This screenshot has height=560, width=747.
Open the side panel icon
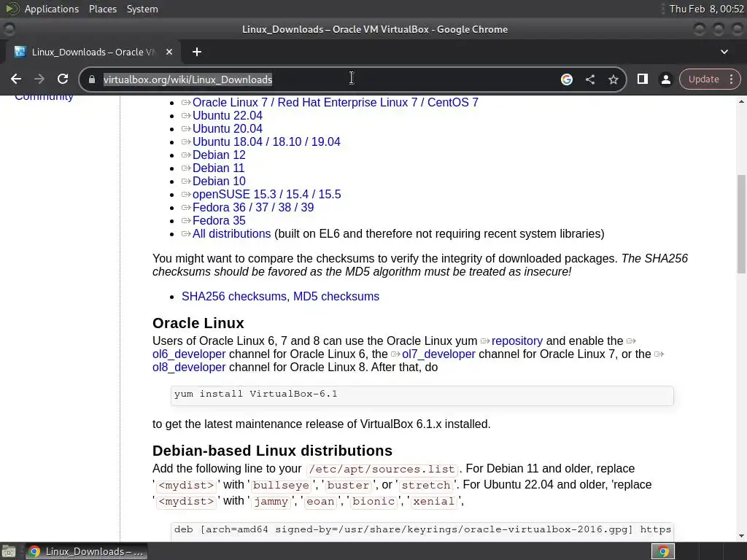[x=642, y=79]
